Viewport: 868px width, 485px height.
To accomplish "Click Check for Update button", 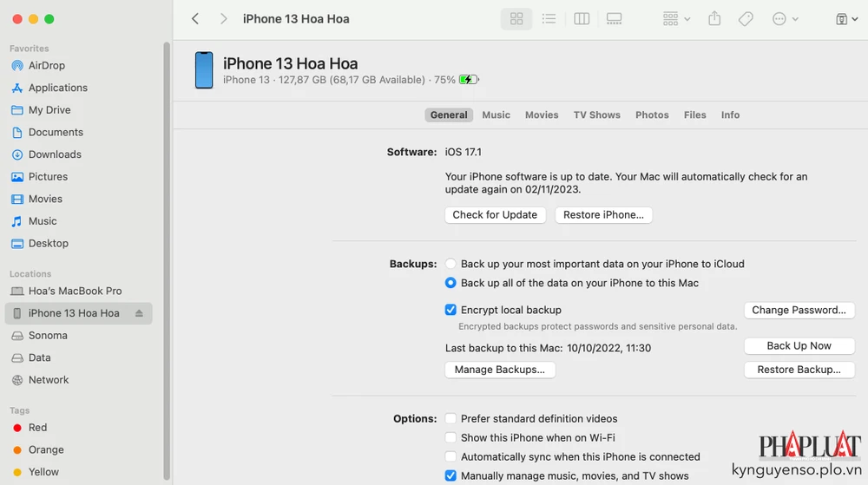I will (x=495, y=214).
